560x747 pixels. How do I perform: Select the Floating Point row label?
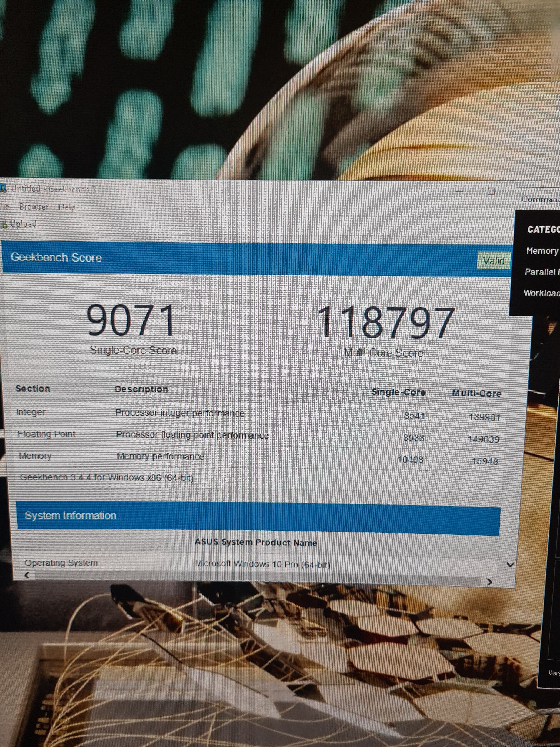point(47,434)
